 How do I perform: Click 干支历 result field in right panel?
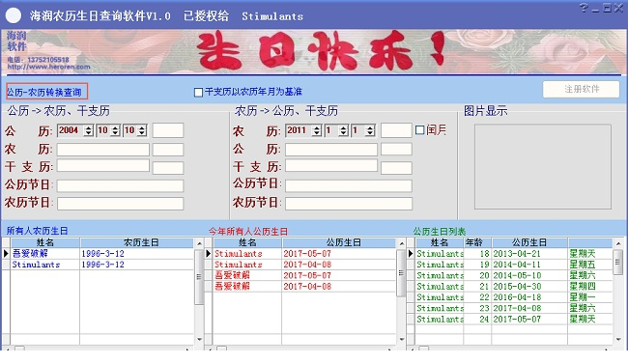[x=331, y=166]
